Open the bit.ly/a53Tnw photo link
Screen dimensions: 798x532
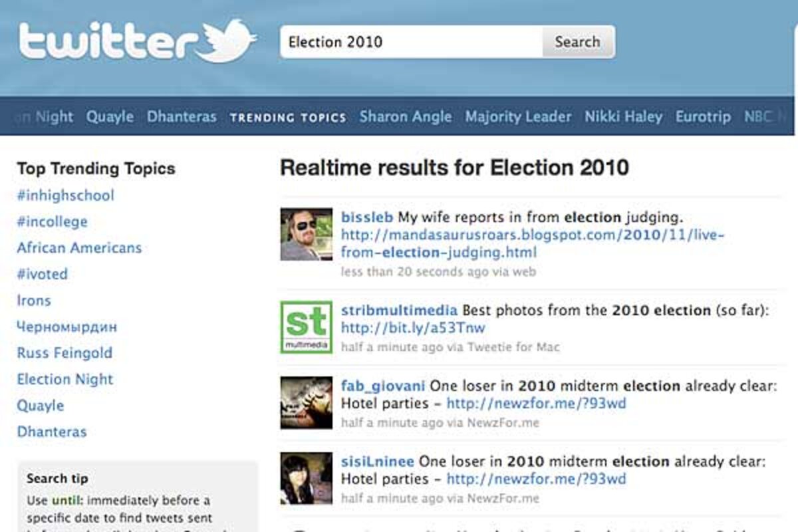pos(413,328)
